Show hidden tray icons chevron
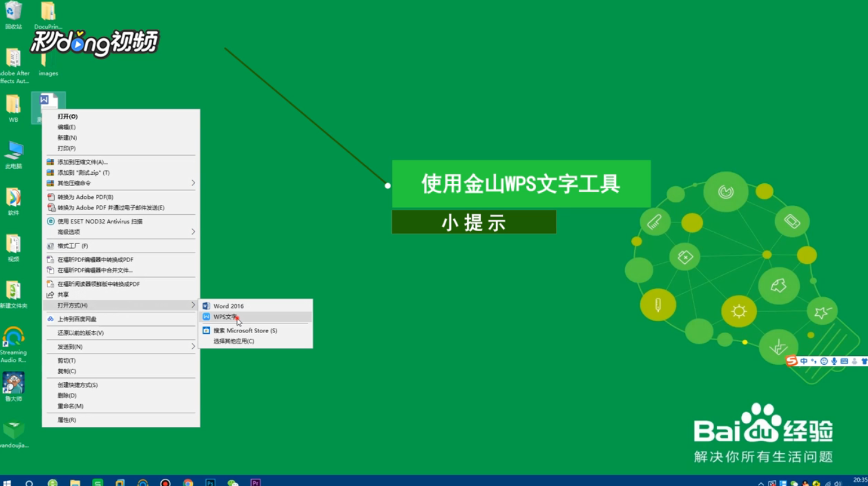The height and width of the screenshot is (486, 868). [x=761, y=483]
